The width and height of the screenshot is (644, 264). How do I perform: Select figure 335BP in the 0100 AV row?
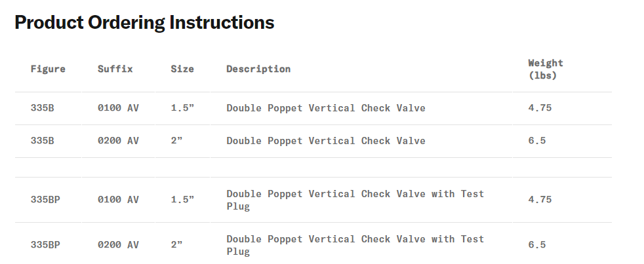[x=45, y=200]
